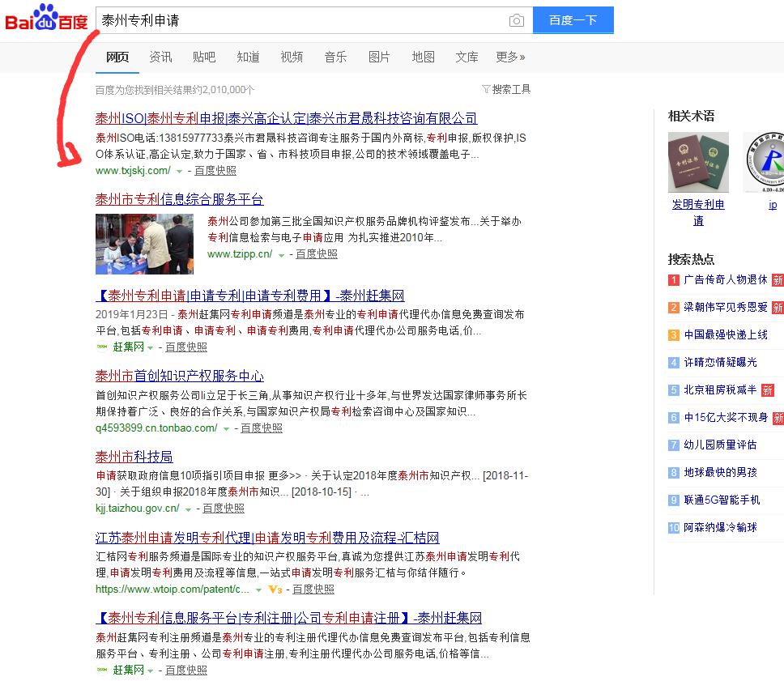784x681 pixels.
Task: Open hot search 幼儿园质量评估
Action: tap(720, 445)
